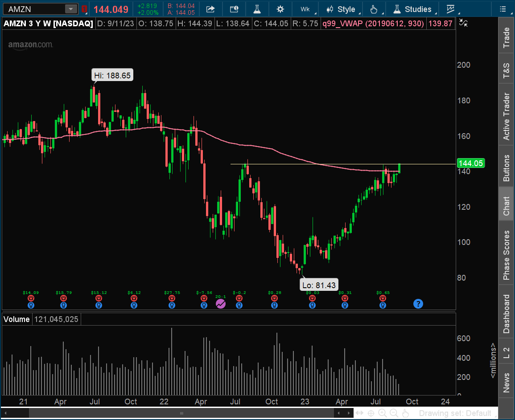Image resolution: width=515 pixels, height=420 pixels.
Task: Click the zoom in magnifier icon
Action: tap(383, 413)
